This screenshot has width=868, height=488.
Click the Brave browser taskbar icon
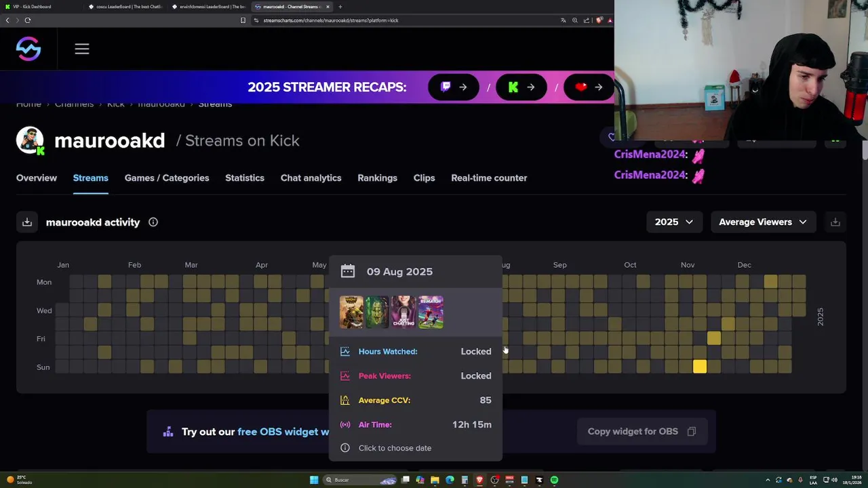point(479,480)
